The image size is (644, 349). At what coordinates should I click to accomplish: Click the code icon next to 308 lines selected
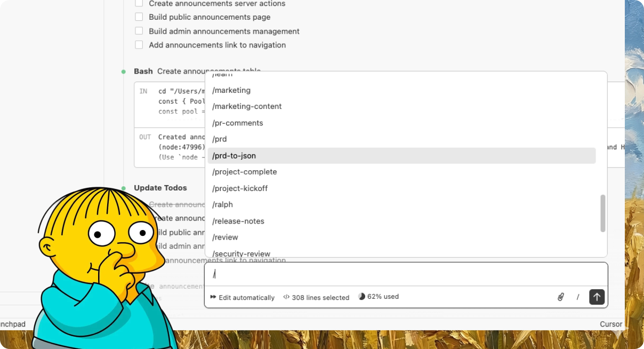point(286,297)
